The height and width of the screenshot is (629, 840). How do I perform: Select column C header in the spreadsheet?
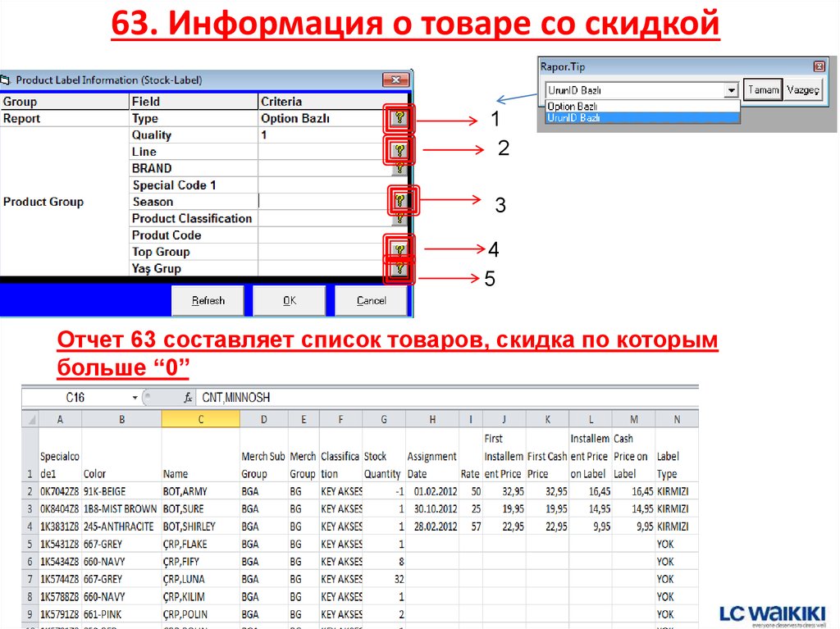(200, 417)
